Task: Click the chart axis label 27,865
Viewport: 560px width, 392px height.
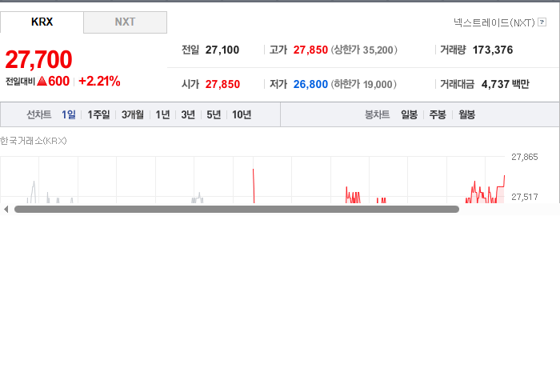Action: (x=524, y=157)
